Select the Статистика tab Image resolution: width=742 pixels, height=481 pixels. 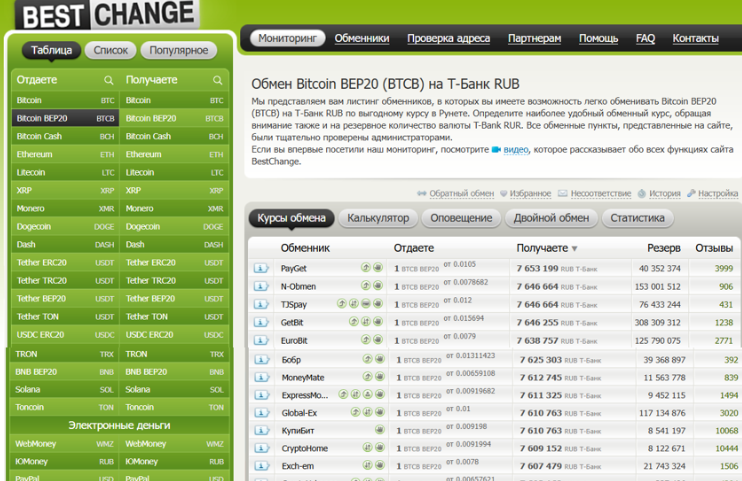(637, 218)
